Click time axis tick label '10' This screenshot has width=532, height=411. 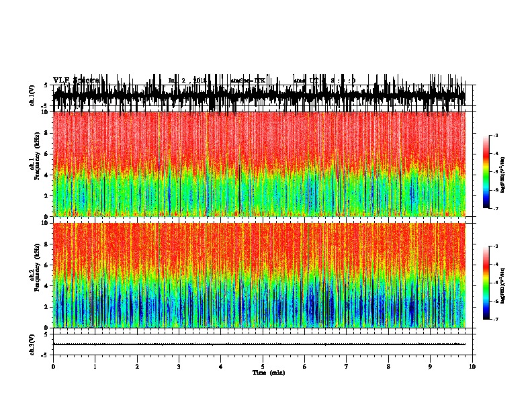tap(472, 367)
